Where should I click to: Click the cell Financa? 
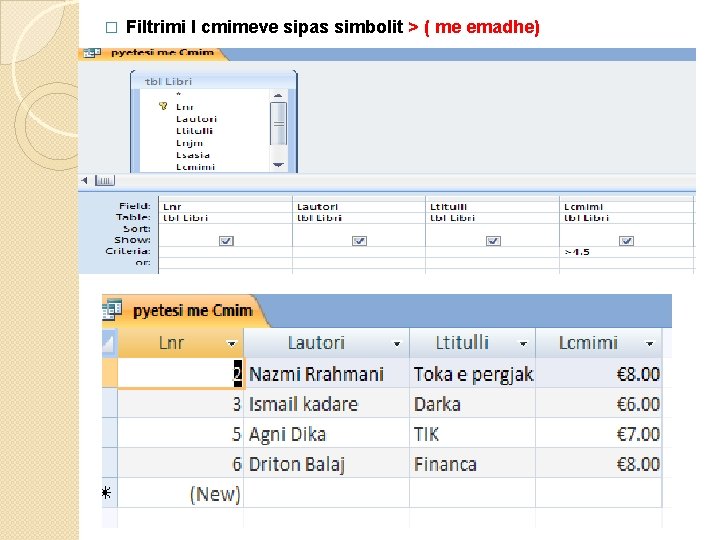[x=472, y=463]
